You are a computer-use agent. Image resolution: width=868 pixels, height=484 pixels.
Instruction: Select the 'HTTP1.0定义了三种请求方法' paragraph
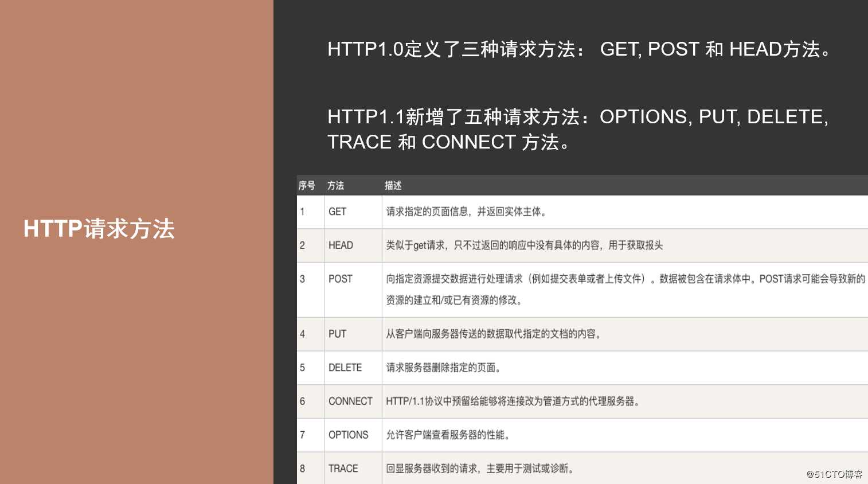pos(579,49)
